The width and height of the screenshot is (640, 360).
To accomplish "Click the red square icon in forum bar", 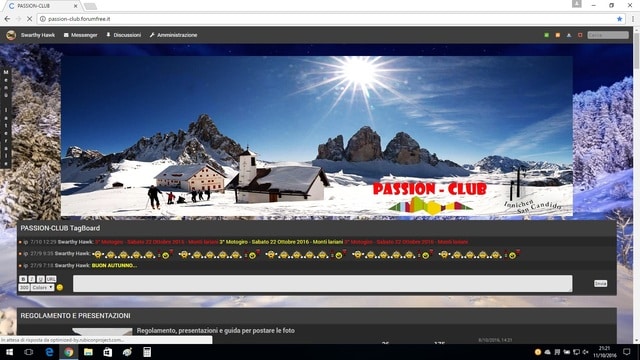I will point(580,36).
